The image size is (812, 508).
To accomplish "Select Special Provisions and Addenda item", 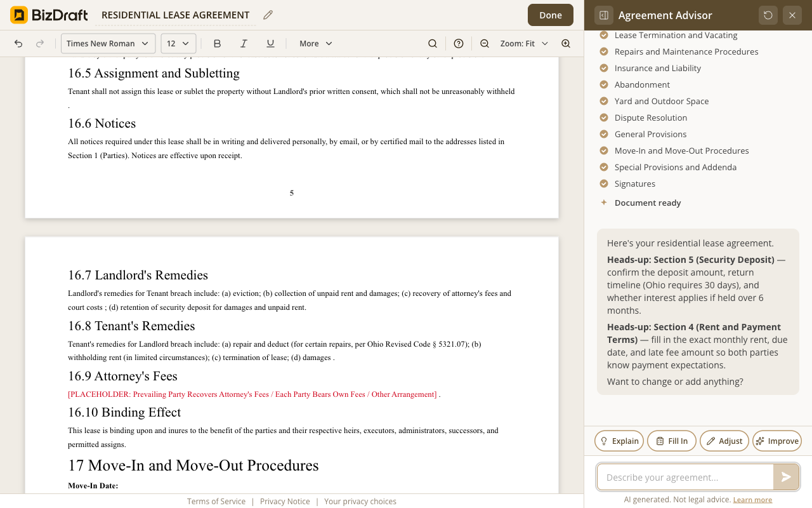I will 676,167.
